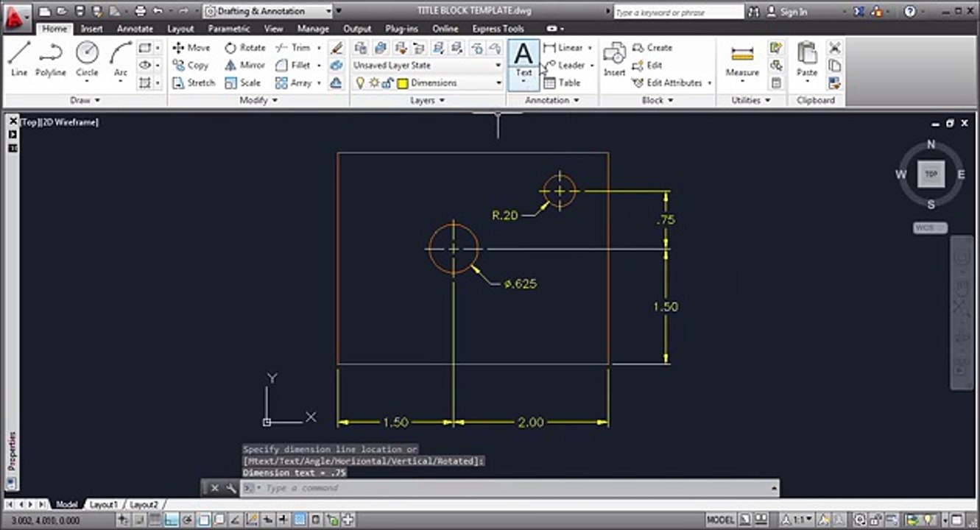Click the Insert block icon
Screen dimensions: 980x530
click(614, 59)
